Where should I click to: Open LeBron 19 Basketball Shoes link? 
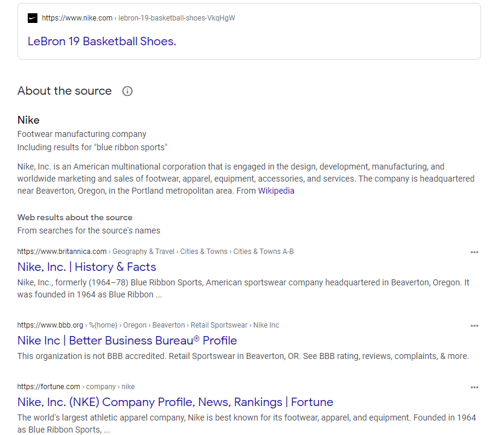[102, 42]
